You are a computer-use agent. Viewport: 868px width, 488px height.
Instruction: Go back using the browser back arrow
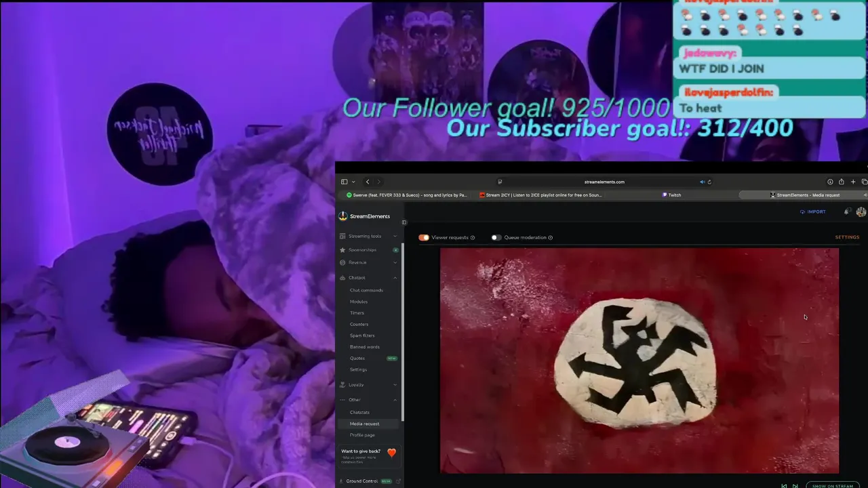click(368, 182)
